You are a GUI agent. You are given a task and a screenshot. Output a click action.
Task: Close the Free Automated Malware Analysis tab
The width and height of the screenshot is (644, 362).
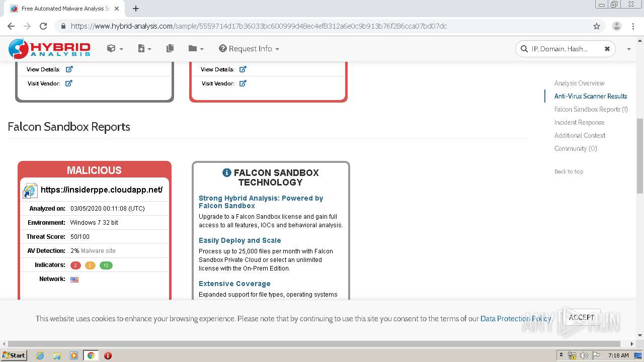coord(117,9)
